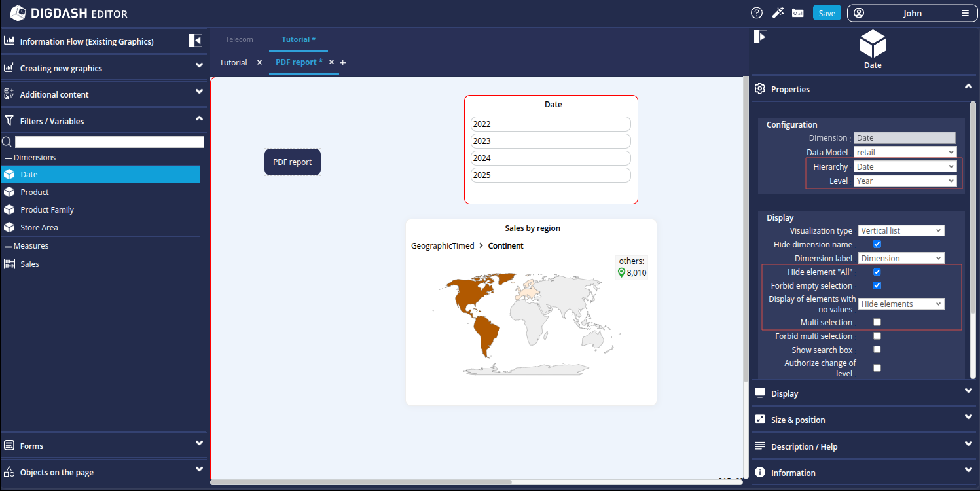980x491 pixels.
Task: Collapse the right properties panel arrow icon
Action: pos(760,37)
